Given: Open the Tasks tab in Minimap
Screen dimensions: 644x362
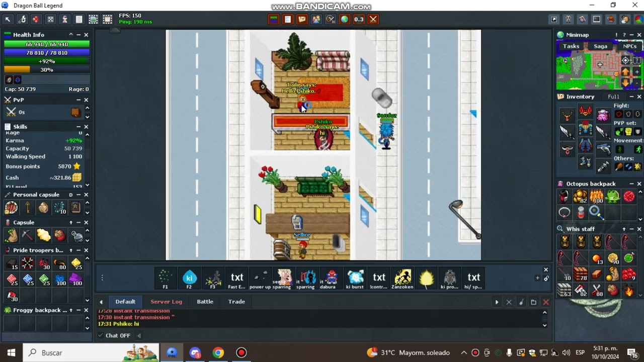Looking at the screenshot, I should [x=571, y=46].
